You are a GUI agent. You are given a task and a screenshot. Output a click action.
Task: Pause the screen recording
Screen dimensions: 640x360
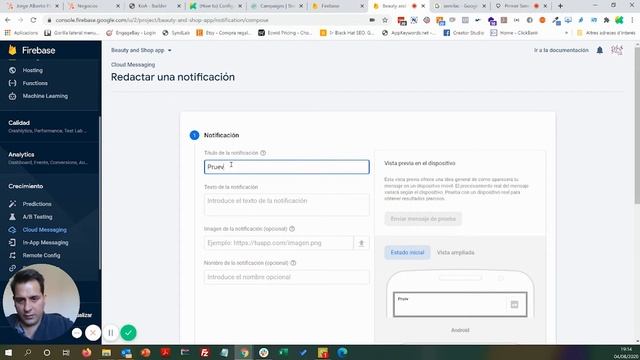pyautogui.click(x=111, y=333)
